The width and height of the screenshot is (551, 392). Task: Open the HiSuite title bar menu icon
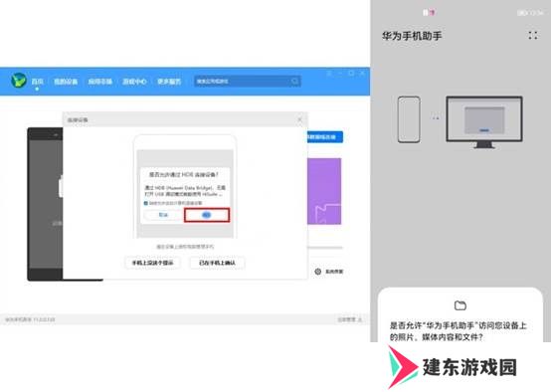click(329, 74)
